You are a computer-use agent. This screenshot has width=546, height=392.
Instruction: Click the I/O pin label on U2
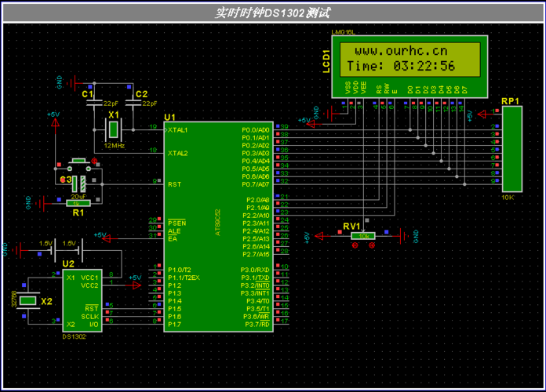[93, 325]
